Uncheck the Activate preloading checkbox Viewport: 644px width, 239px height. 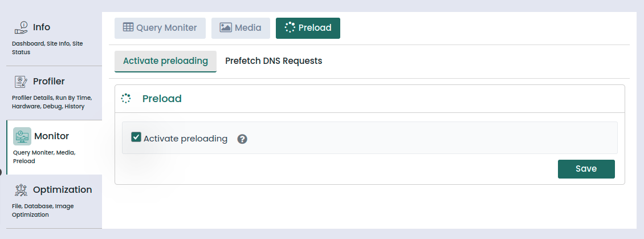point(136,137)
